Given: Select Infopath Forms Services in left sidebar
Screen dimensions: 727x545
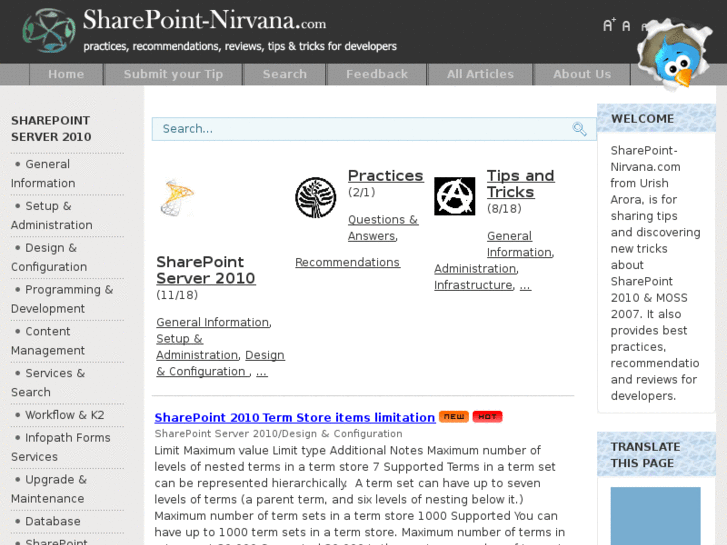Looking at the screenshot, I should pyautogui.click(x=61, y=447).
